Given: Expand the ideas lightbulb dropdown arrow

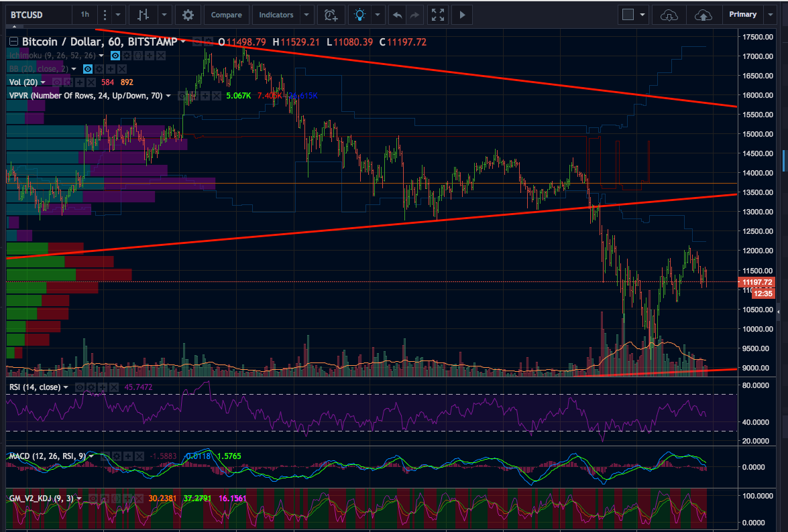Looking at the screenshot, I should [378, 15].
